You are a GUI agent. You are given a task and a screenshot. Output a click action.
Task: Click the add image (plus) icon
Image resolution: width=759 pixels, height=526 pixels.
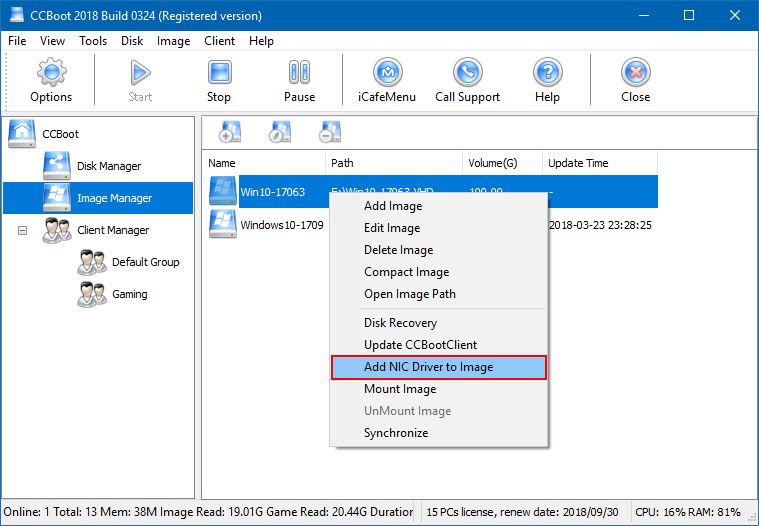point(230,132)
